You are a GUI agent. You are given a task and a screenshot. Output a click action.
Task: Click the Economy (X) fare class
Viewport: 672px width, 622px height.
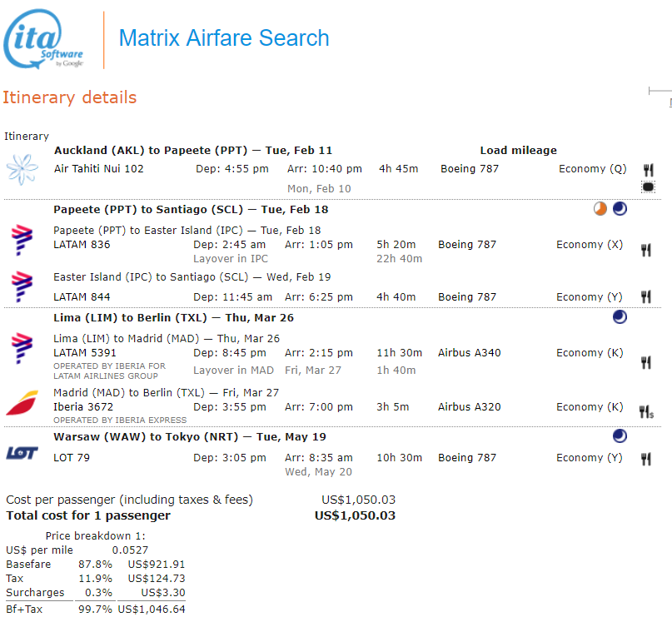(590, 245)
